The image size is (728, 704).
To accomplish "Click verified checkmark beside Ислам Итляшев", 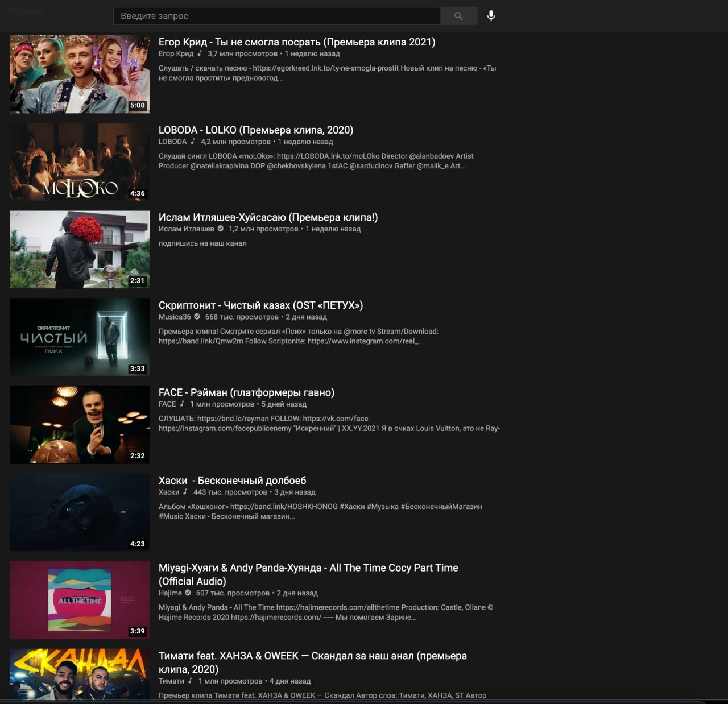I will click(221, 229).
